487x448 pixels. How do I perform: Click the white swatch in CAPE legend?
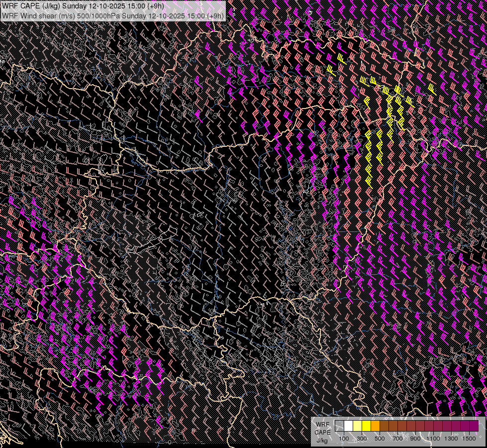click(x=348, y=426)
